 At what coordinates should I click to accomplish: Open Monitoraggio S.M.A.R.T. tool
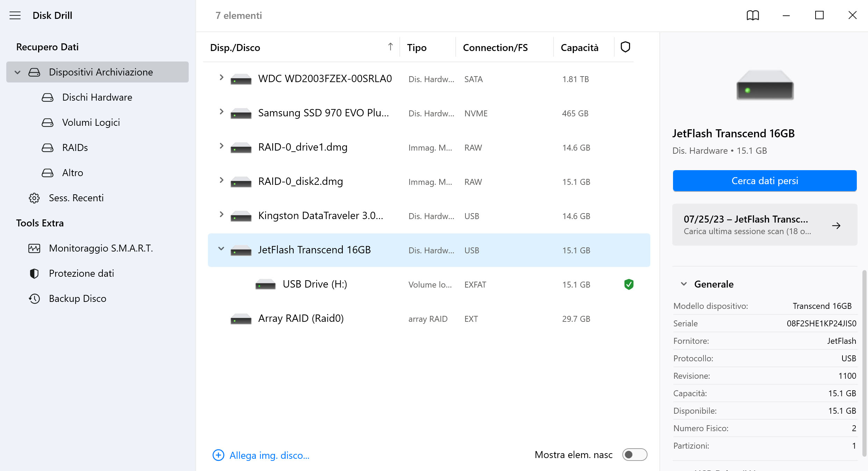tap(101, 248)
